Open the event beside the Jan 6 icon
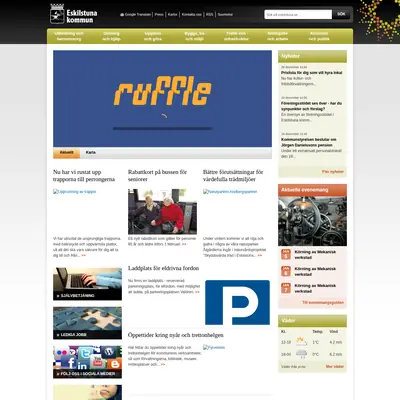400x400 pixels. point(315,271)
